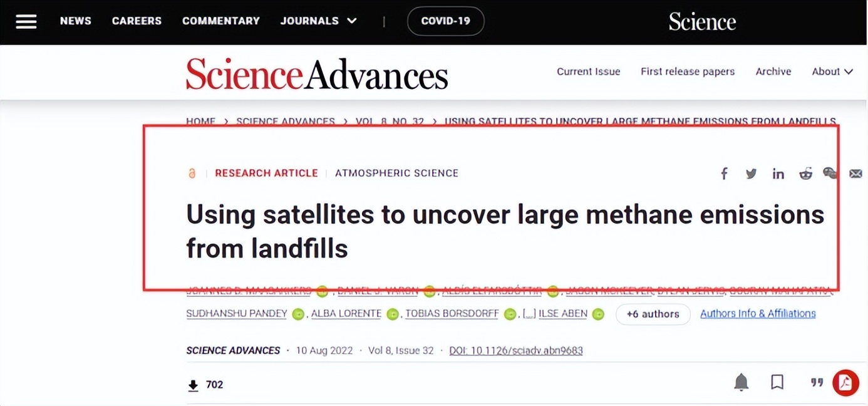Bookmark this article
Screen dimensions: 868x406
click(777, 382)
